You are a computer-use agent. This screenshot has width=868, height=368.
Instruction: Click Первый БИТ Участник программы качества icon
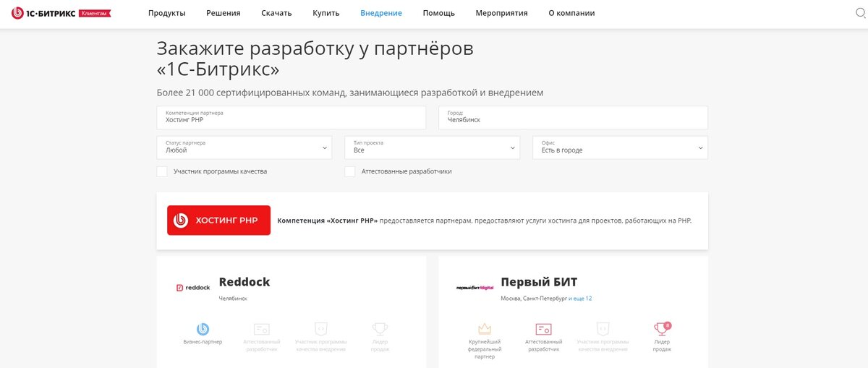coord(603,329)
